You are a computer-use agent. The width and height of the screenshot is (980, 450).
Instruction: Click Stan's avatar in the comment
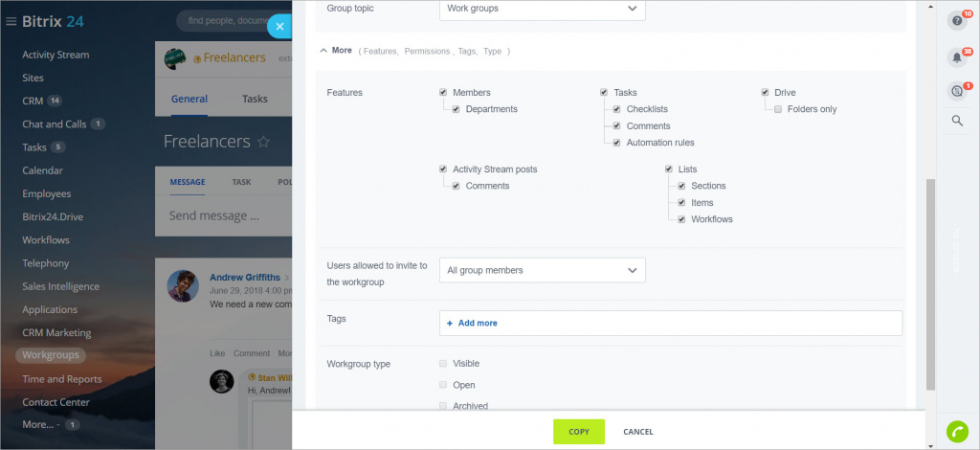point(221,381)
